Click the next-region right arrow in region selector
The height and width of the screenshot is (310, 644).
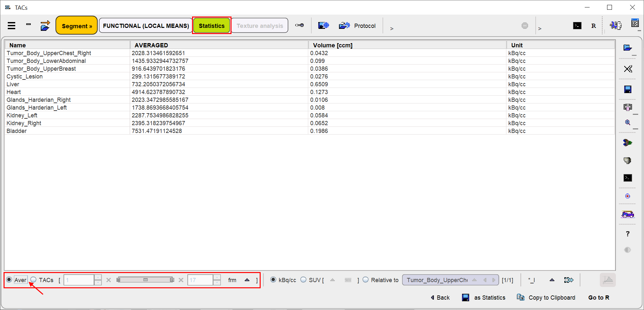tap(494, 280)
